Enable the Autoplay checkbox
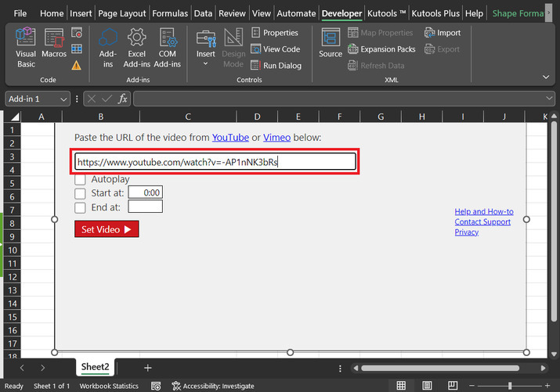 [x=80, y=179]
